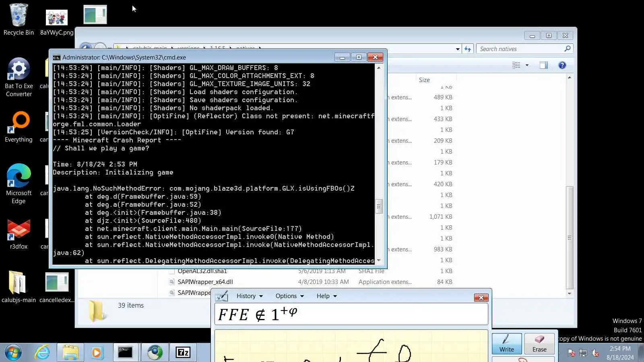Select the Everything search shortcut on desktop
The height and width of the screenshot is (362, 644).
[19, 127]
